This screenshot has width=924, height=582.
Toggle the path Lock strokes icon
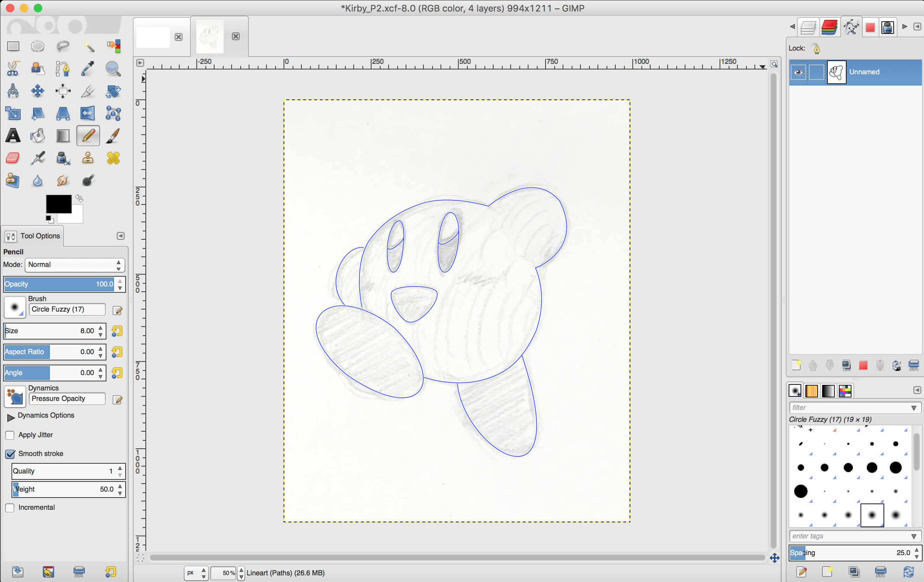coord(817,48)
